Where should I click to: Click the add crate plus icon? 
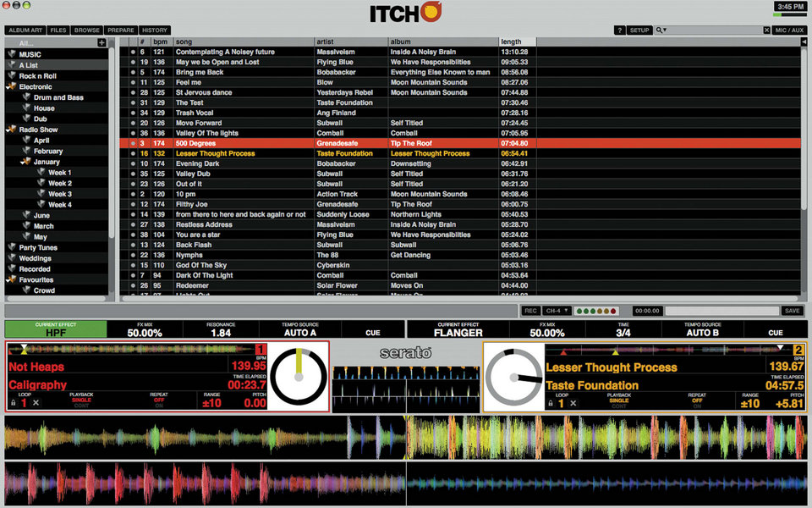102,43
